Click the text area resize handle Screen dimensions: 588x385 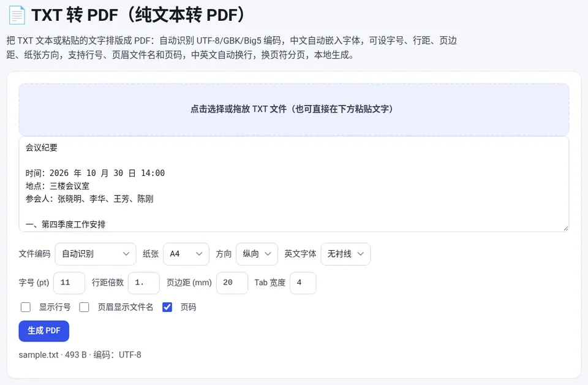(565, 228)
